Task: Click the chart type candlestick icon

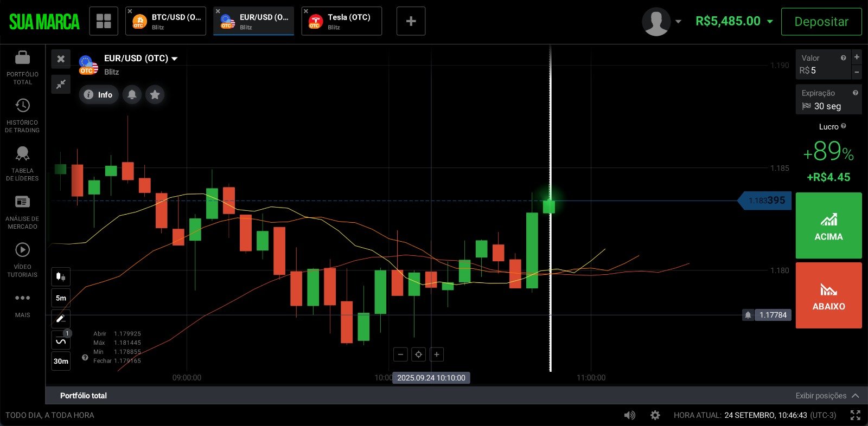Action: 61,277
